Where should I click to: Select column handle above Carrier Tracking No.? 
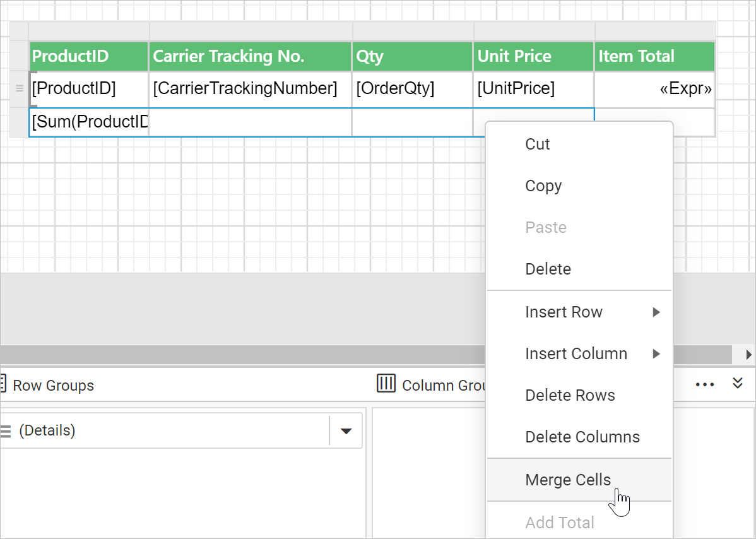click(251, 31)
